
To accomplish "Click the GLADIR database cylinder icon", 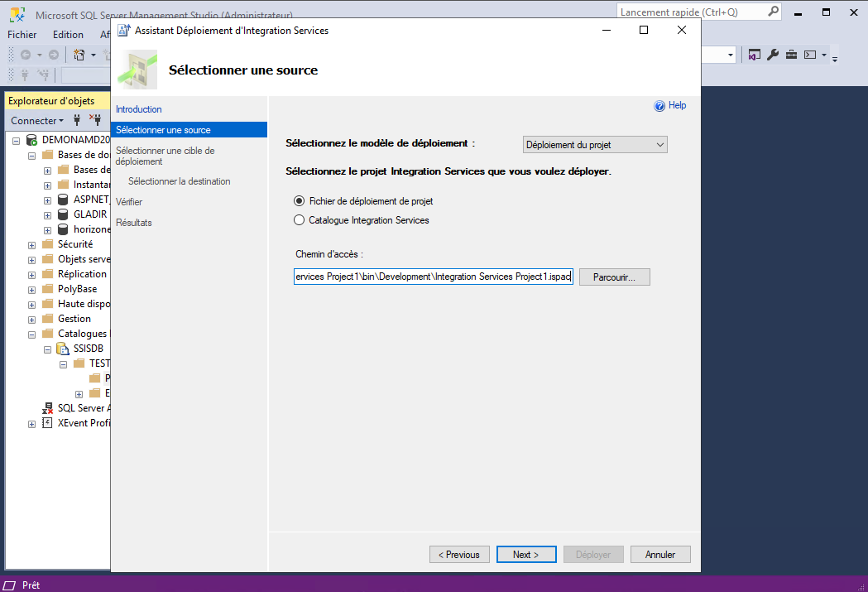I will pyautogui.click(x=63, y=214).
